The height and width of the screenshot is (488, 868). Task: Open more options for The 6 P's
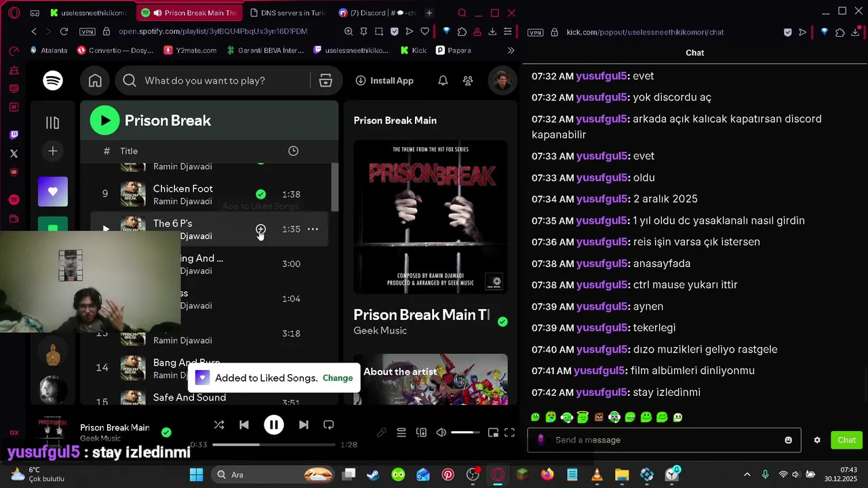pyautogui.click(x=313, y=229)
